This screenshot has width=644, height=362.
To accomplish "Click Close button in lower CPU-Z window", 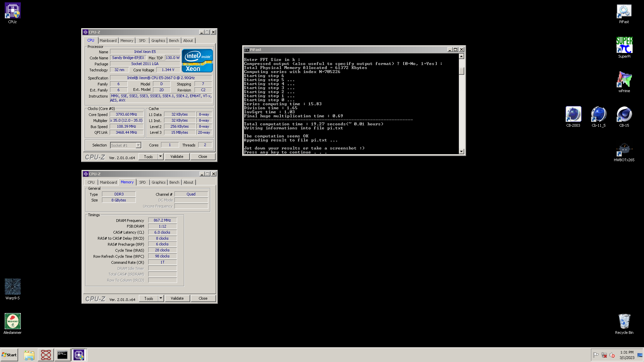I will (203, 298).
